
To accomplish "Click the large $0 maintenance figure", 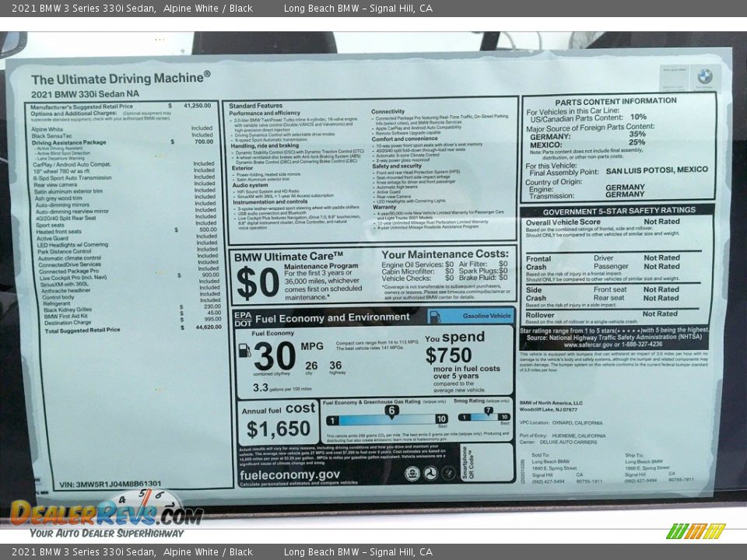I will tap(258, 282).
